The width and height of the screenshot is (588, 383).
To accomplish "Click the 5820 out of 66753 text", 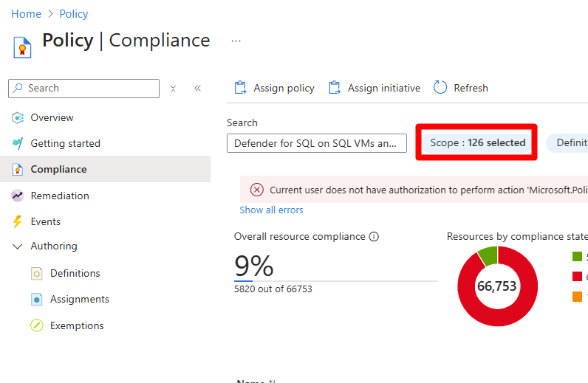I will [273, 289].
